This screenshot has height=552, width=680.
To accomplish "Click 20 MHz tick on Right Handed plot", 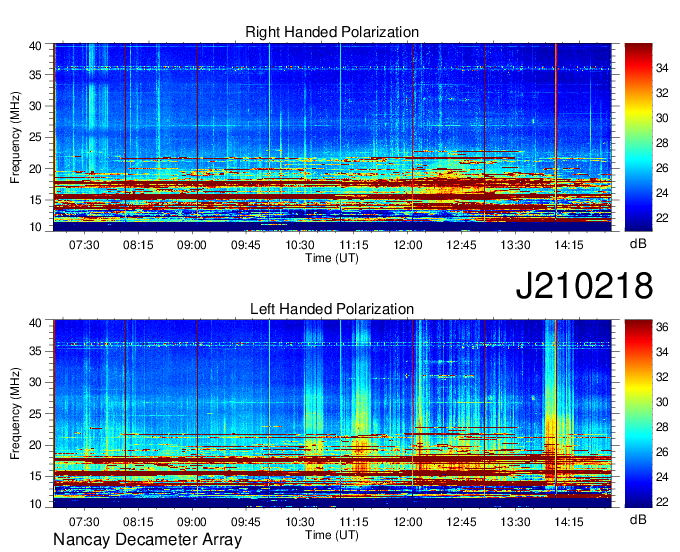I will pyautogui.click(x=36, y=169).
